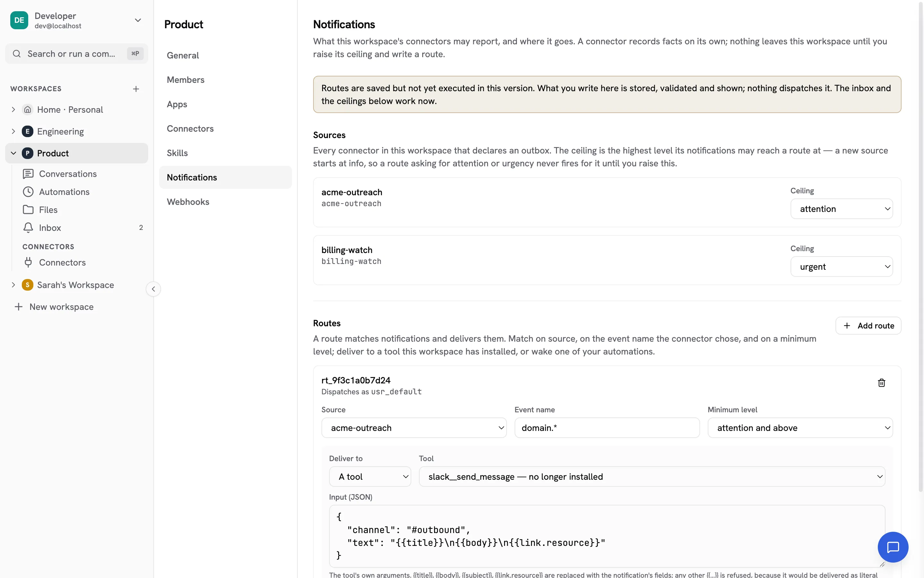Click the acme-outreach source name
Image resolution: width=924 pixels, height=578 pixels.
point(352,192)
